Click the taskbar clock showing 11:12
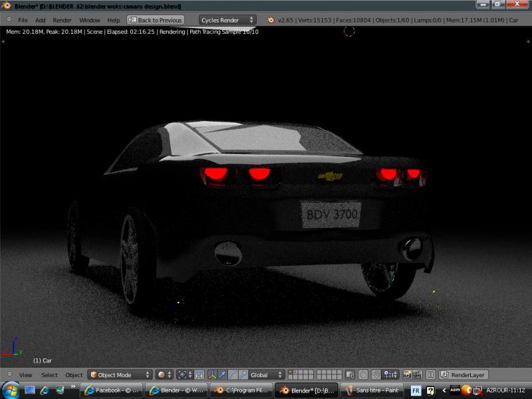Image resolution: width=532 pixels, height=399 pixels. pyautogui.click(x=505, y=390)
